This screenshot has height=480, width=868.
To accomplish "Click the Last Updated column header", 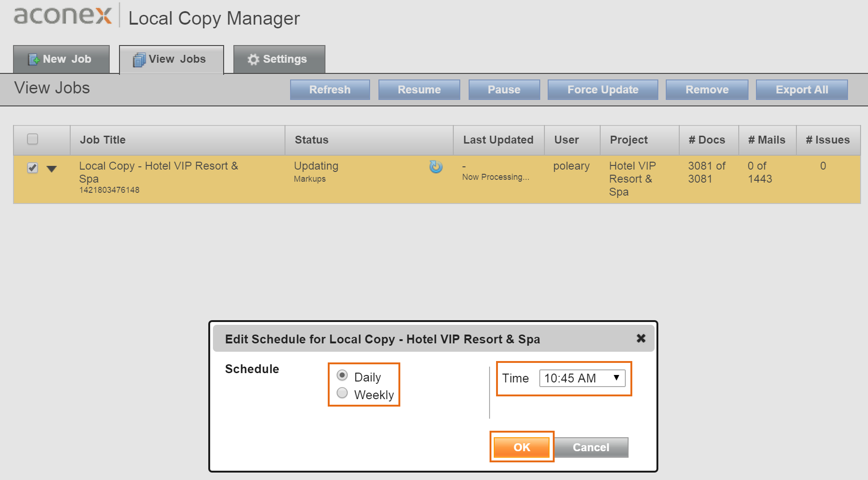I will click(x=498, y=140).
